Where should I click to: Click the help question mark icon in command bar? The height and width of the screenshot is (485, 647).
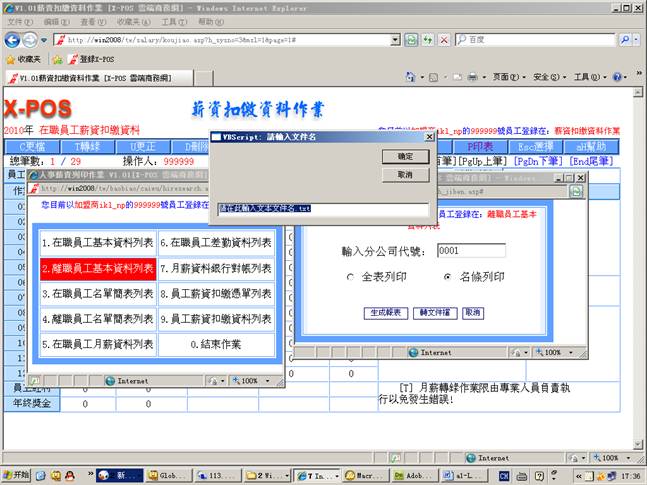pos(617,77)
